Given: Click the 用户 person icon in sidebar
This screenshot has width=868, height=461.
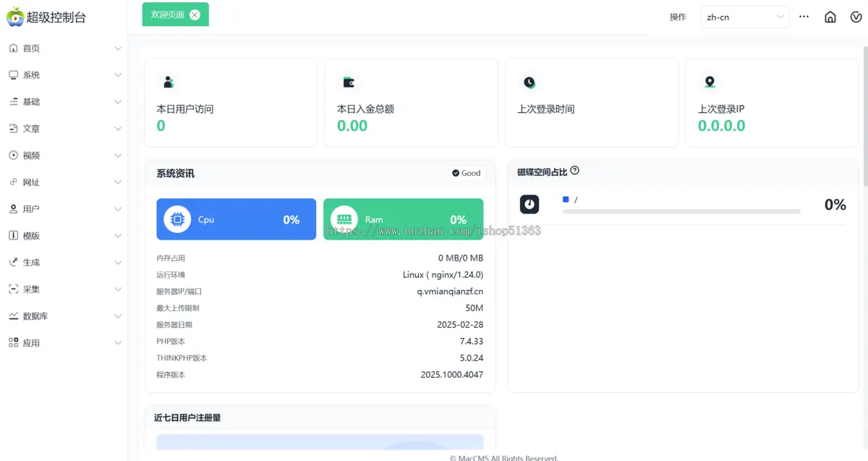Looking at the screenshot, I should click(x=13, y=209).
